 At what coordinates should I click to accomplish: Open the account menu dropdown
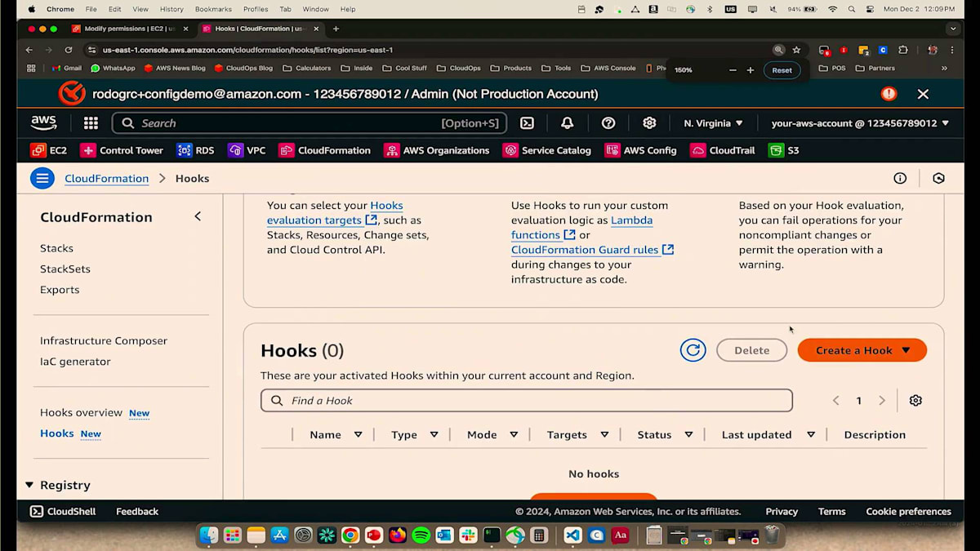[x=860, y=123]
